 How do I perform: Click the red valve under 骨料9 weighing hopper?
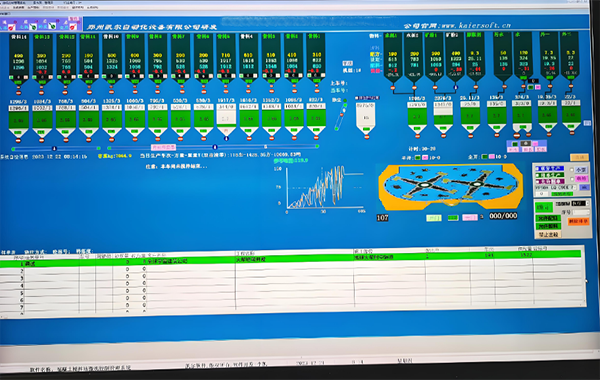tap(135, 139)
